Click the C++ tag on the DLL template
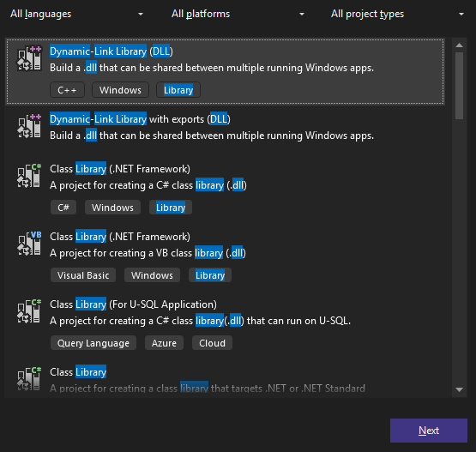Viewport: 476px width, 452px height. tap(67, 90)
